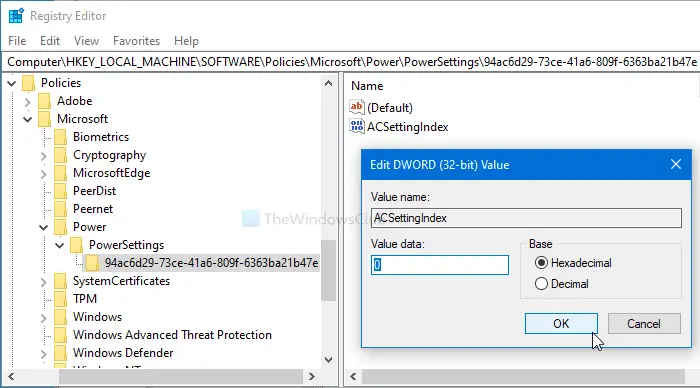700x388 pixels.
Task: Open the Edit menu
Action: pyautogui.click(x=50, y=41)
